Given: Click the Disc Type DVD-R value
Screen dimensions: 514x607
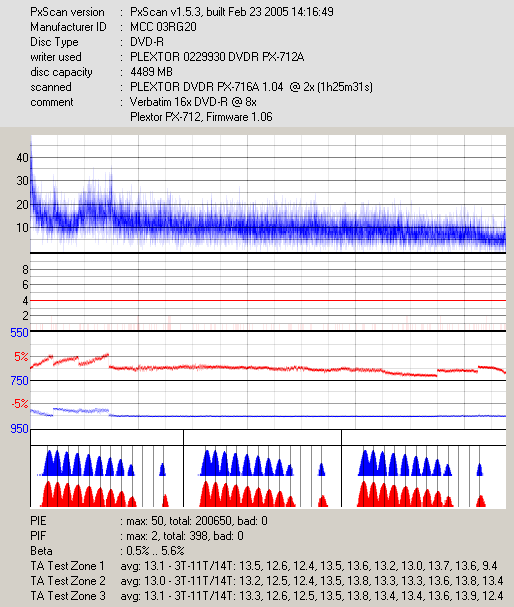Looking at the screenshot, I should coord(147,42).
